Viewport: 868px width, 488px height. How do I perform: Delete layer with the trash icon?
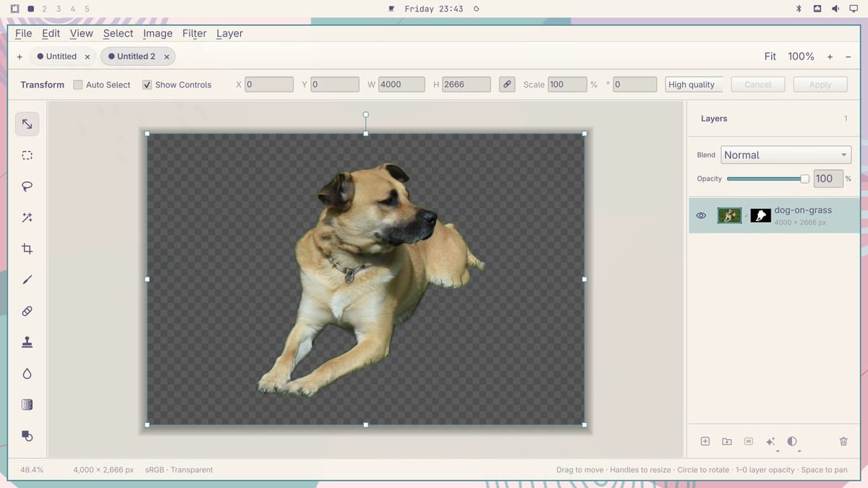[x=843, y=441]
